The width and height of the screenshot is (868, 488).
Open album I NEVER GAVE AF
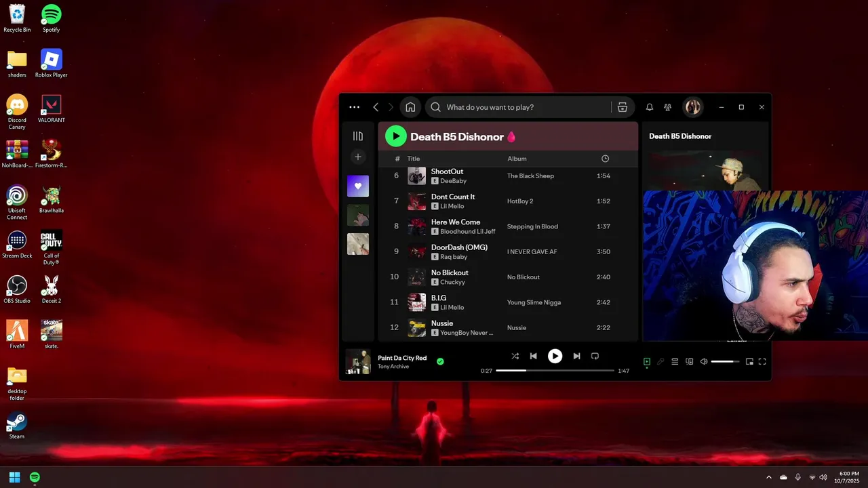coord(532,251)
